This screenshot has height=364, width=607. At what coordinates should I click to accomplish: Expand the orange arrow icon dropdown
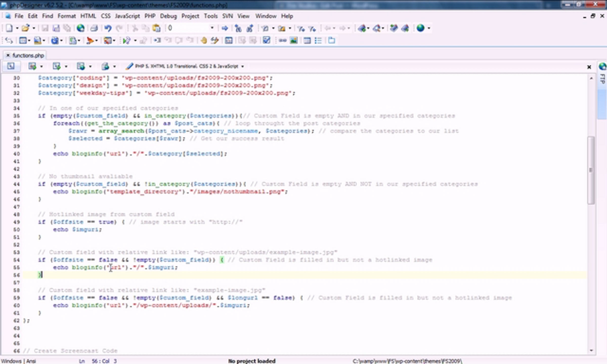pos(96,41)
